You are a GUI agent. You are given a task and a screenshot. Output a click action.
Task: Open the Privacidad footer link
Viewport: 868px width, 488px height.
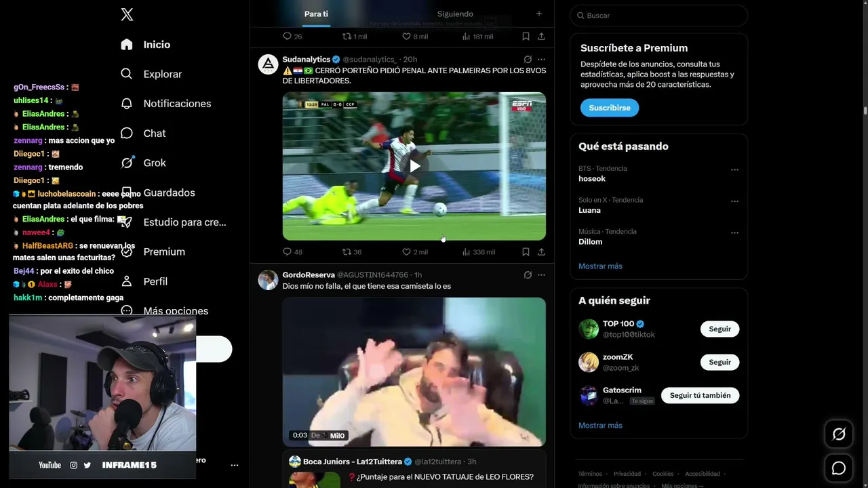(627, 474)
